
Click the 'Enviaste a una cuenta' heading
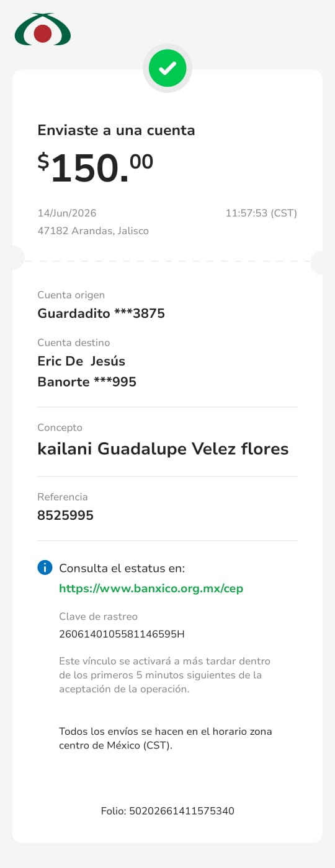click(x=116, y=130)
